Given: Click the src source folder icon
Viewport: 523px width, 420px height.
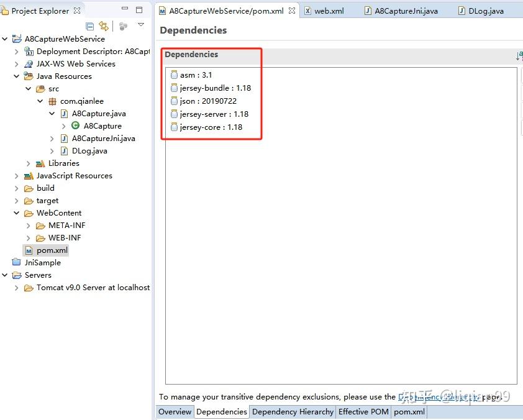Looking at the screenshot, I should [39, 88].
